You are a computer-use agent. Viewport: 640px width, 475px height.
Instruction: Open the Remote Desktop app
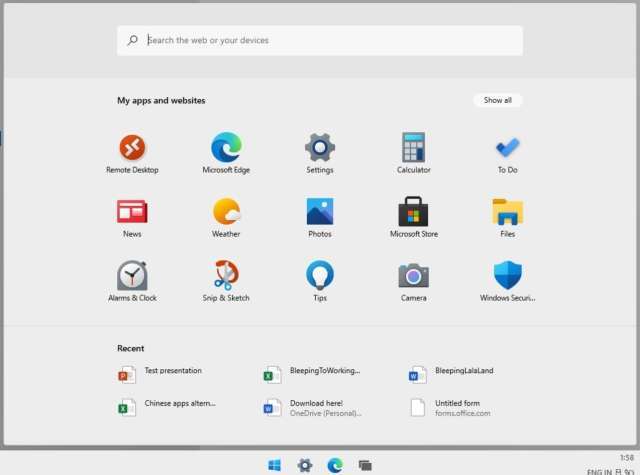(x=132, y=153)
